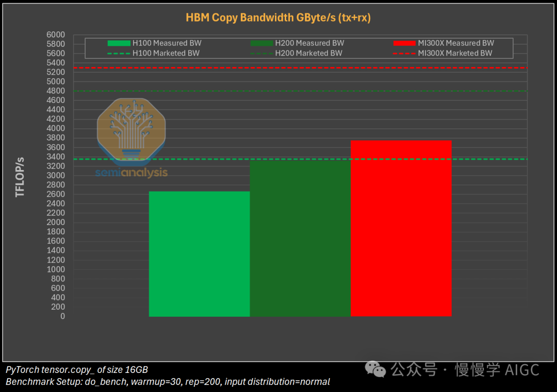The width and height of the screenshot is (557, 392).
Task: Click the "MI300X Measured BW" legend label
Action: click(456, 43)
